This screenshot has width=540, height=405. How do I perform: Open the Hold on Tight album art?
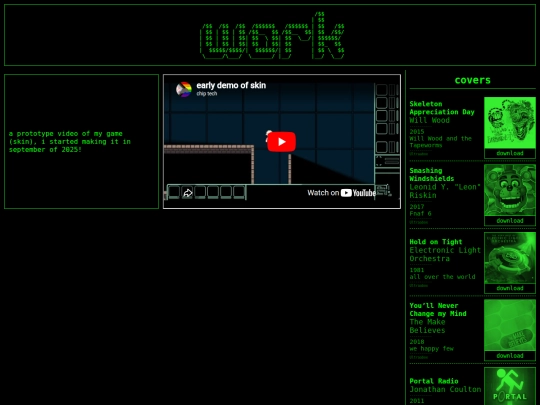pyautogui.click(x=510, y=258)
